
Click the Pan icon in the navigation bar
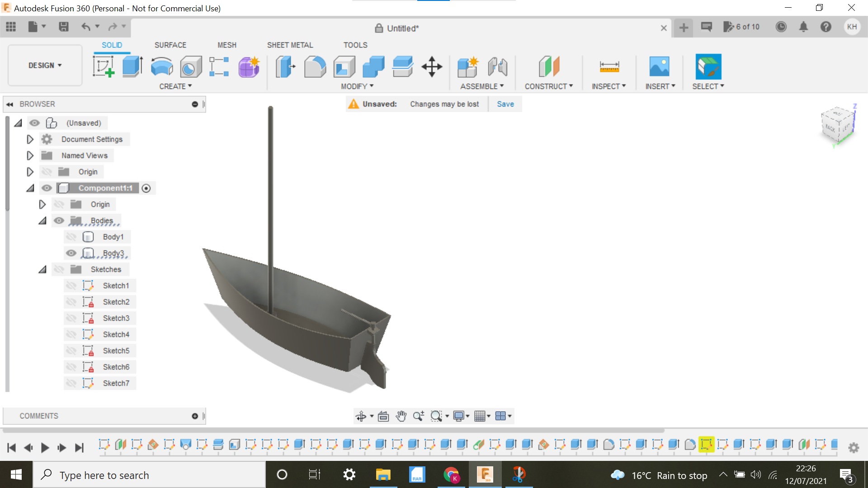(401, 416)
